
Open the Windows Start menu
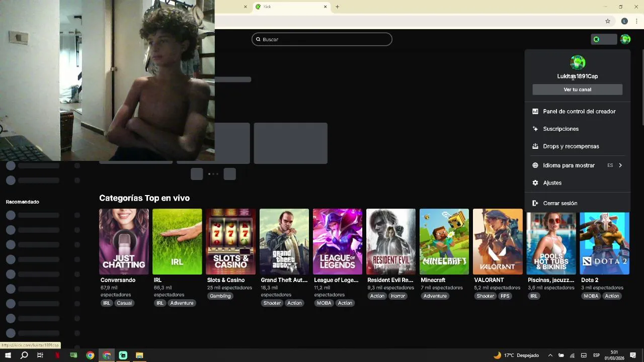8,355
